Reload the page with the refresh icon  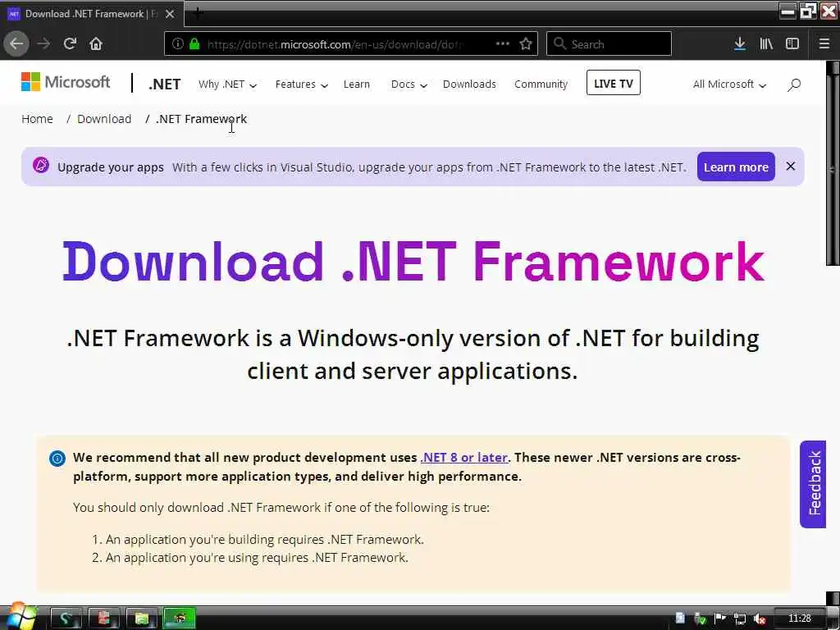(x=71, y=44)
